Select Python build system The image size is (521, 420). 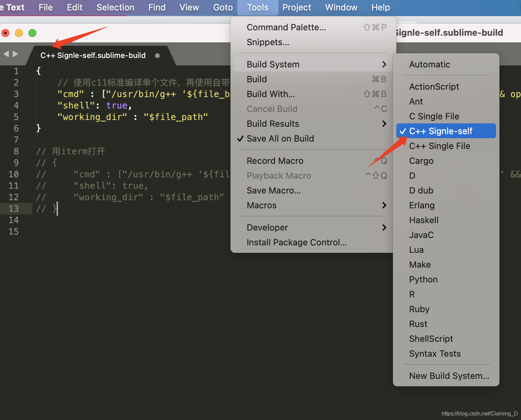point(446,279)
